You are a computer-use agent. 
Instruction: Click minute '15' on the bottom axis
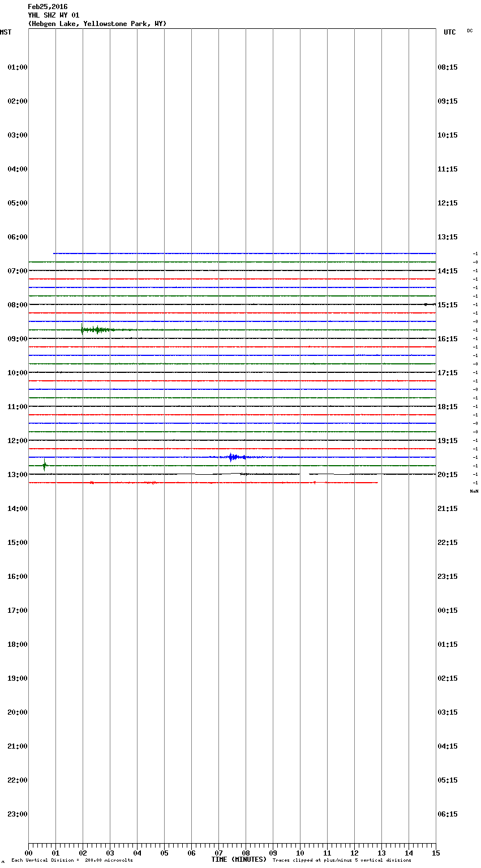(x=436, y=853)
